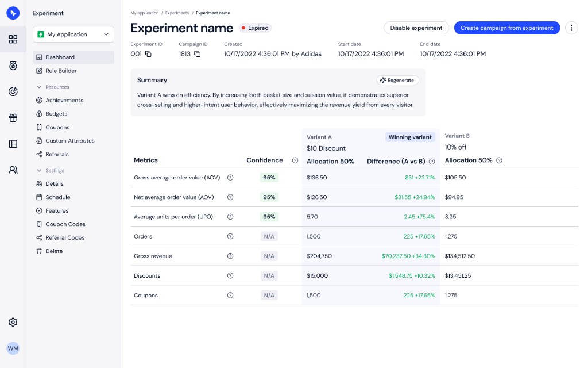Click difference $70,237.50 +34.30%
The height and width of the screenshot is (368, 588).
[x=408, y=256]
